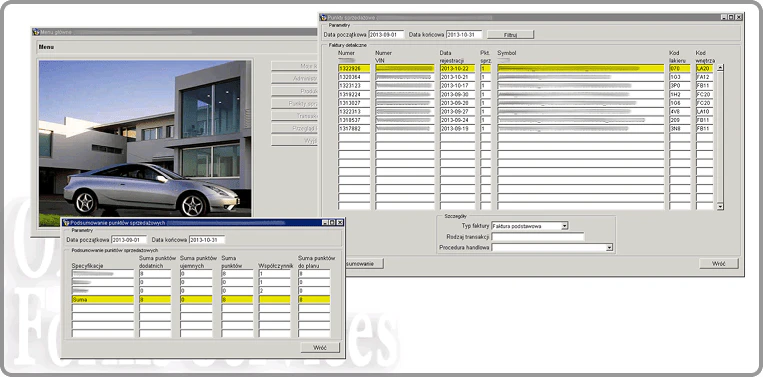Screen dimensions: 763x377
Task: Click the Podsumowanie window title icon
Action: pos(66,222)
